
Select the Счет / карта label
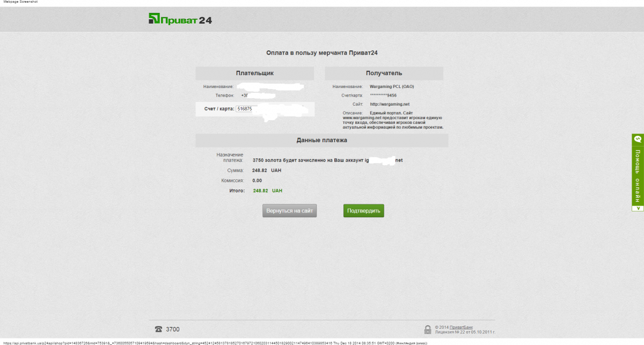[x=219, y=109]
